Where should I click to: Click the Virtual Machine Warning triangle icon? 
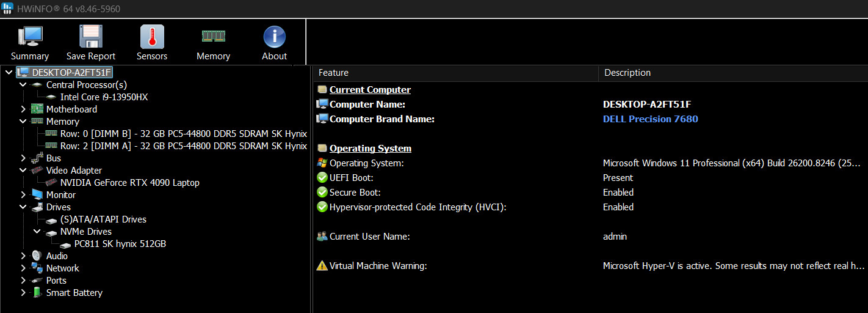(x=322, y=266)
